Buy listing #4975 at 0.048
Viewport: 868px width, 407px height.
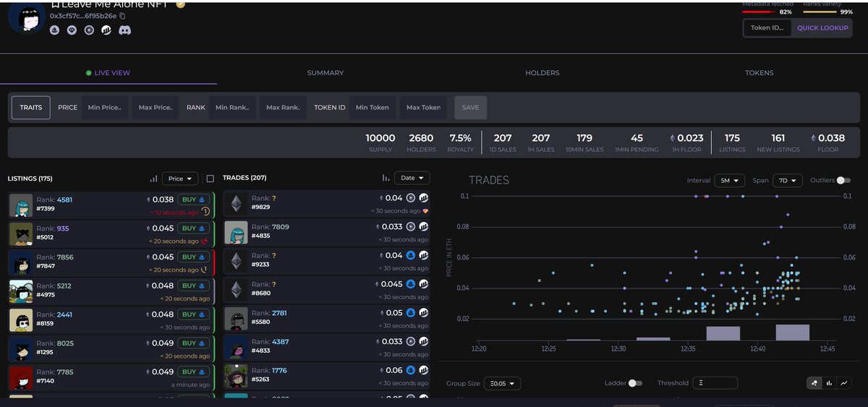[x=193, y=286]
